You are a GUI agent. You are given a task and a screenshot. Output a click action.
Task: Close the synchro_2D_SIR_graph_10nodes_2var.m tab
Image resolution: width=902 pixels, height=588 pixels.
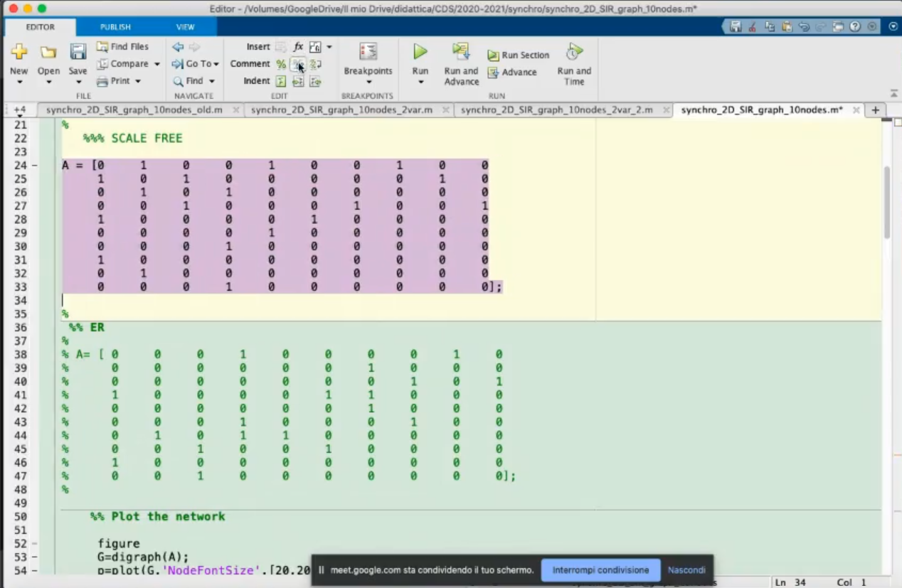(x=445, y=110)
